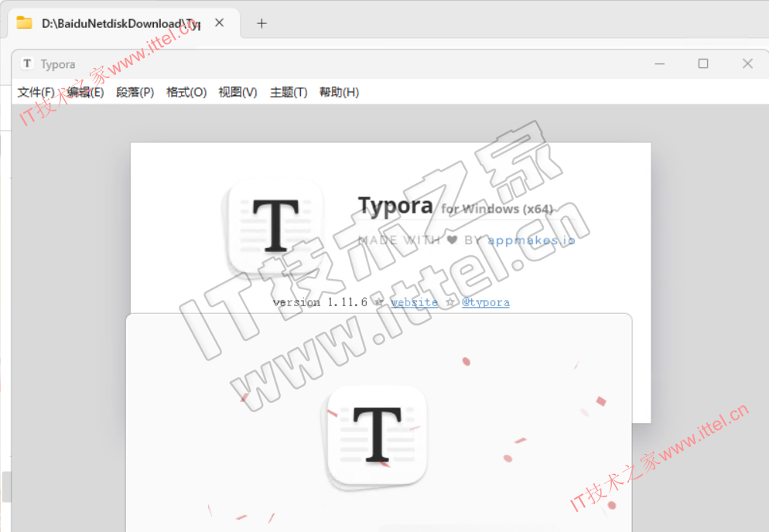Screen dimensions: 769x532
Task: Open the 编辑(E) menu
Action: point(85,92)
